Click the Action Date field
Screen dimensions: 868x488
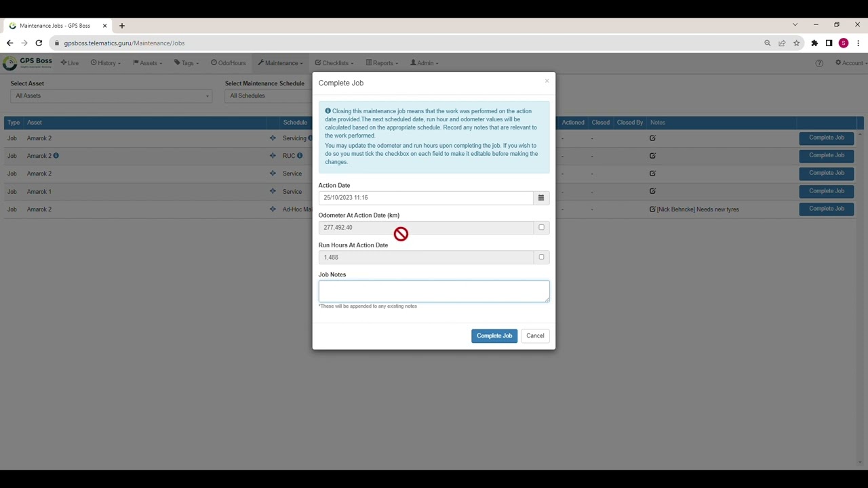tap(426, 198)
